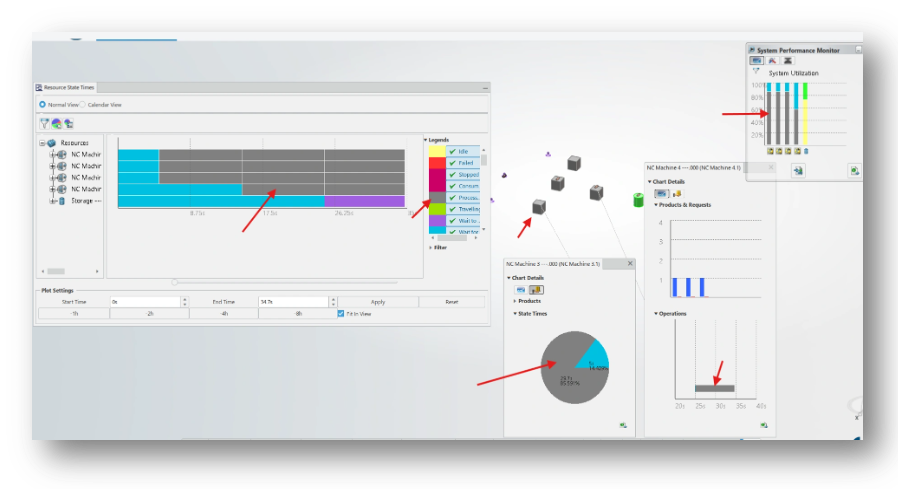This screenshot has height=489, width=898.
Task: Click the export icon in System Performance Monitor
Action: (x=854, y=171)
